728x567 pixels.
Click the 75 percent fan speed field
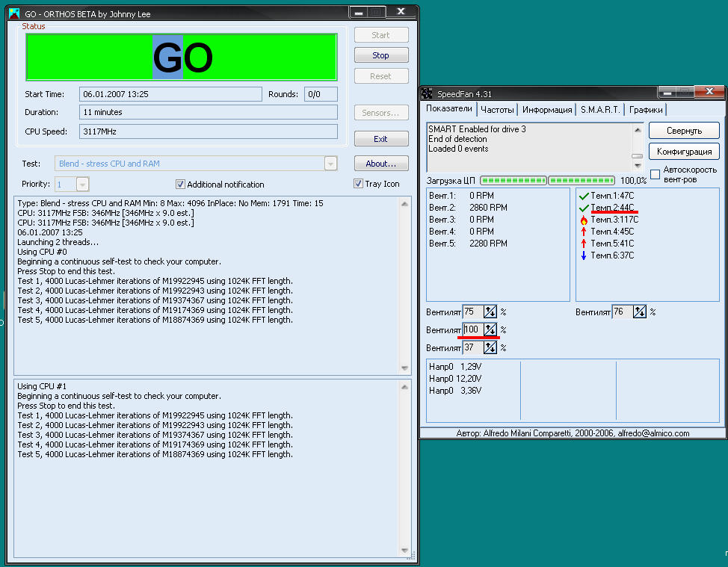tap(473, 312)
